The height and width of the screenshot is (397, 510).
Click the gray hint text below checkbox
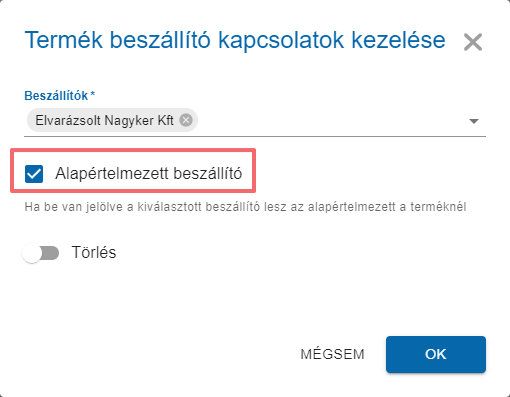pyautogui.click(x=245, y=207)
